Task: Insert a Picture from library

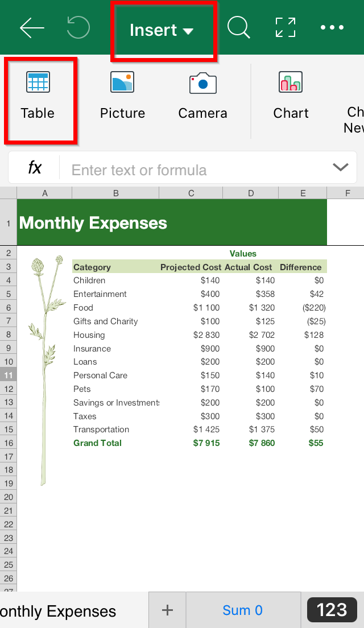Action: click(122, 97)
